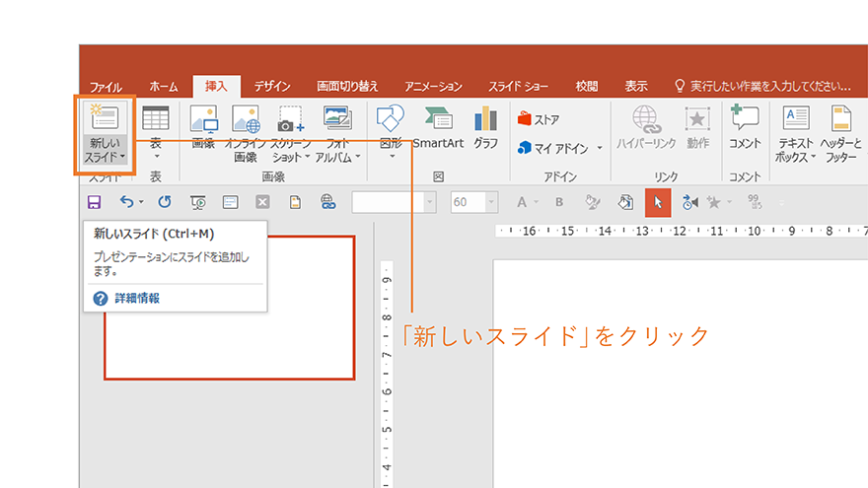Switch to the デザイン tab
Image resolution: width=868 pixels, height=488 pixels.
272,86
